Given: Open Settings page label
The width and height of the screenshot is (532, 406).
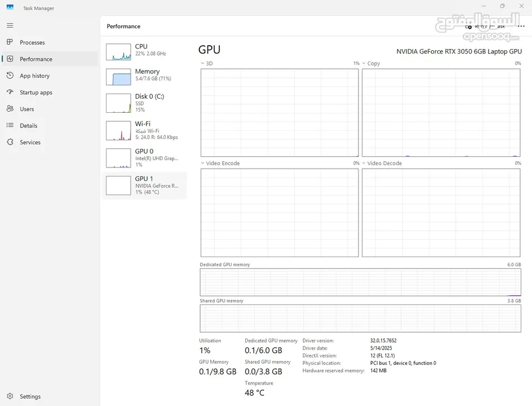Looking at the screenshot, I should click(x=30, y=396).
